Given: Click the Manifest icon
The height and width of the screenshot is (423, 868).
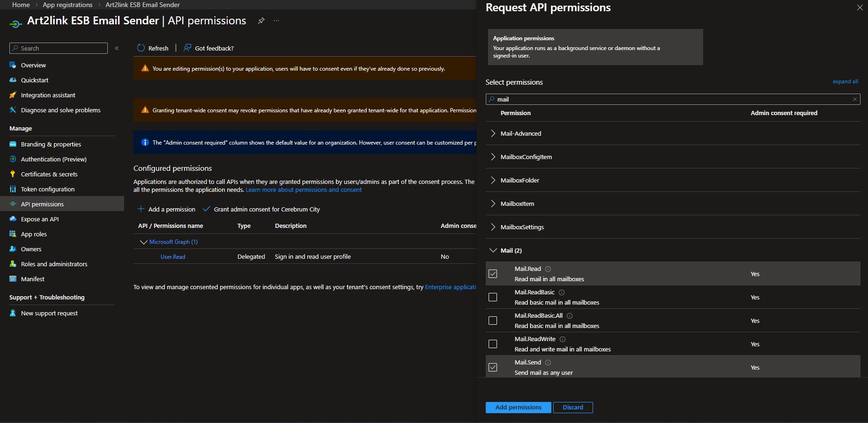Looking at the screenshot, I should point(13,279).
